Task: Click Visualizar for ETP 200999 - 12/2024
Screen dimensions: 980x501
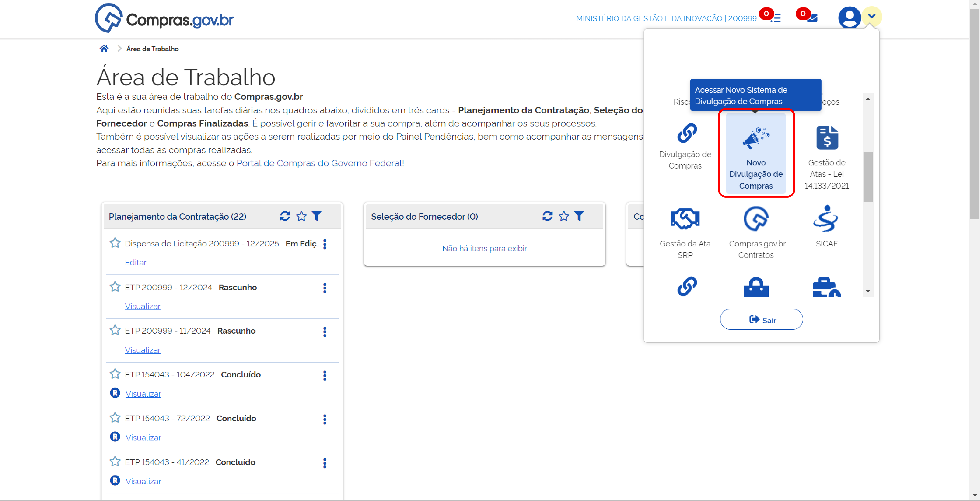Action: pyautogui.click(x=143, y=306)
